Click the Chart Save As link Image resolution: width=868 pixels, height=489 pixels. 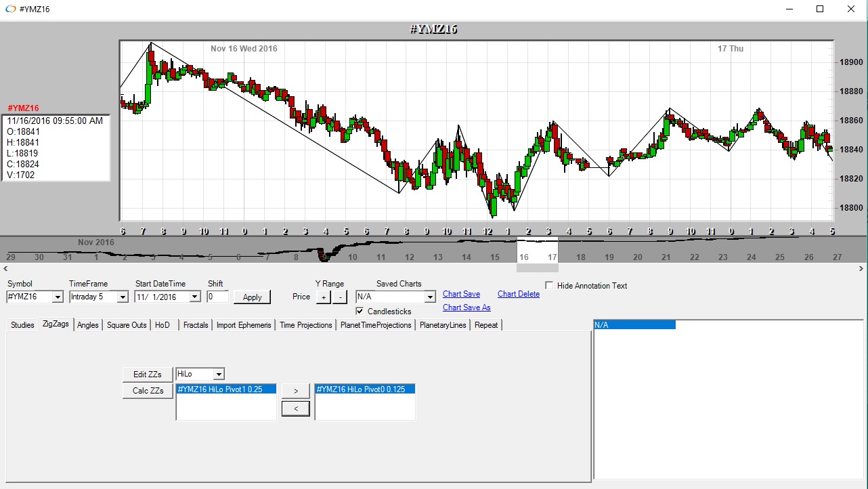466,307
